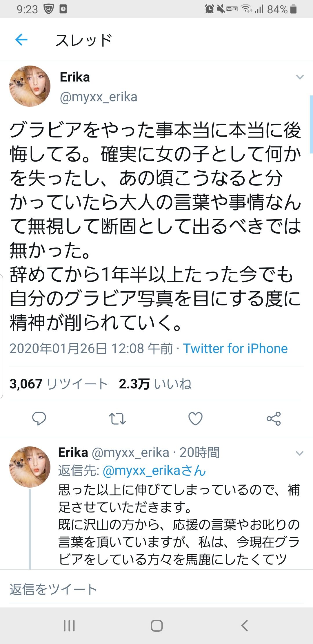This screenshot has height=644, width=313.
Task: Tap the Android home button
Action: (156, 626)
